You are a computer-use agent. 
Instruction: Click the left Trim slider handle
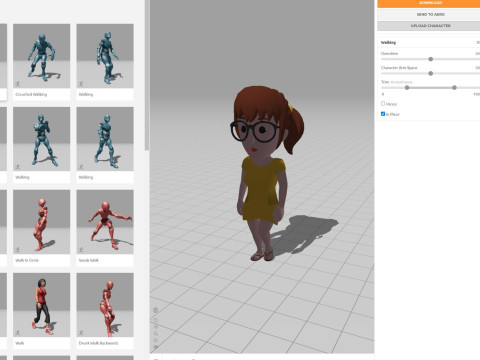point(407,88)
